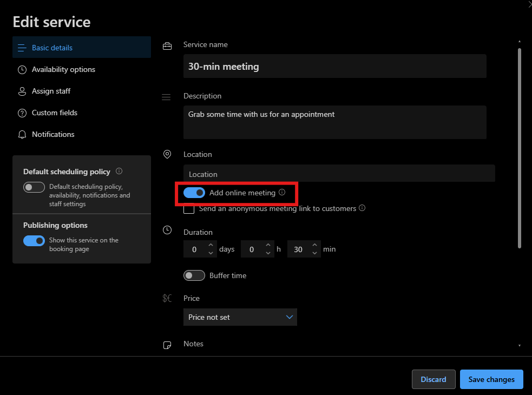532x395 pixels.
Task: Enable the Buffer time toggle
Action: 194,275
